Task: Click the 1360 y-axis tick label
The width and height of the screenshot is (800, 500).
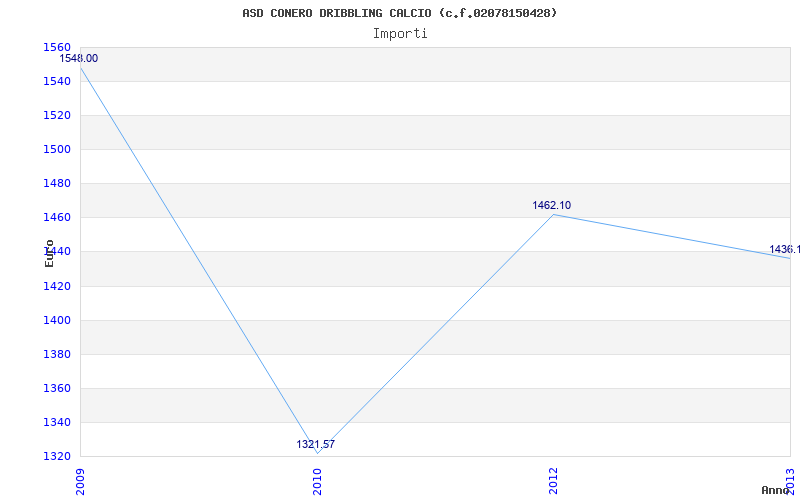Action: click(57, 388)
